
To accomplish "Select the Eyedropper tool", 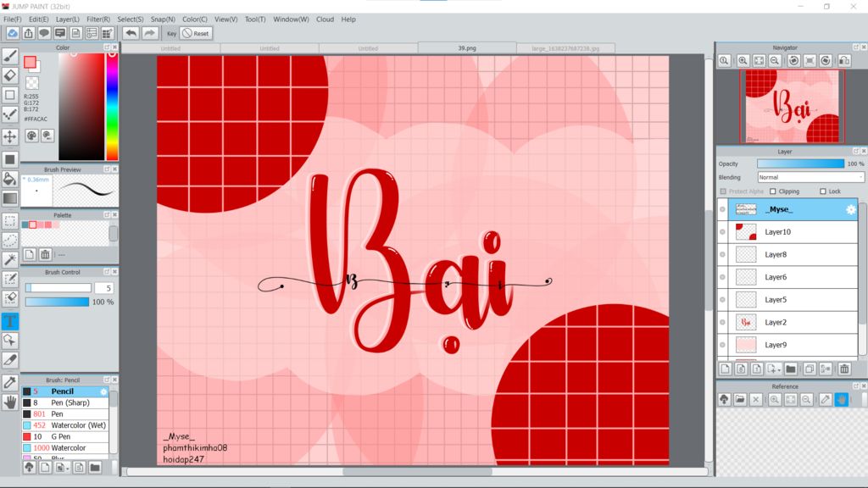I will click(10, 382).
